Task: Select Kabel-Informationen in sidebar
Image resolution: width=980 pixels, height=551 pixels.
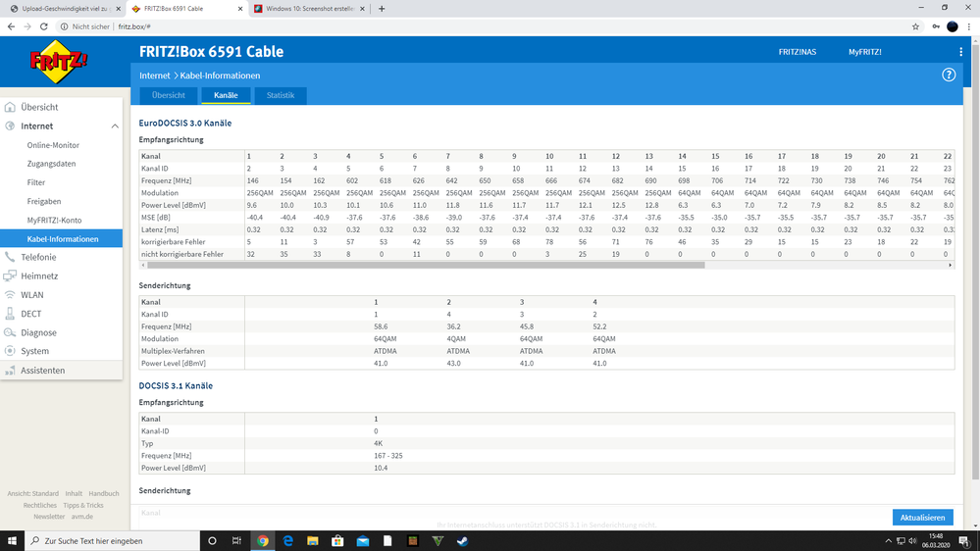Action: [61, 238]
